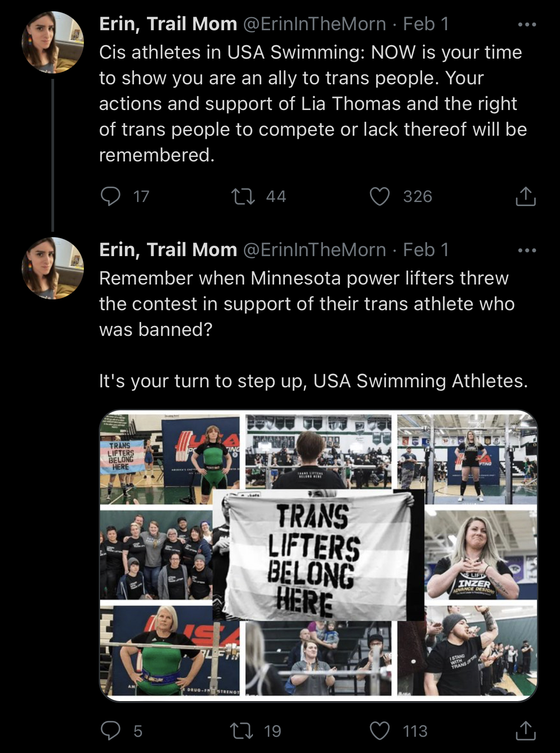The image size is (560, 753).
Task: Open the Trans Lifters Belong Here collage image
Action: (318, 556)
